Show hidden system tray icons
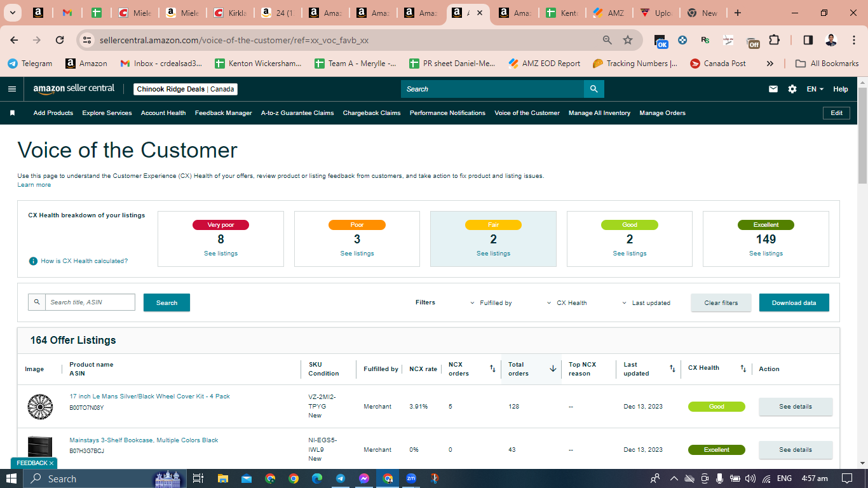This screenshot has height=488, width=868. 674,478
